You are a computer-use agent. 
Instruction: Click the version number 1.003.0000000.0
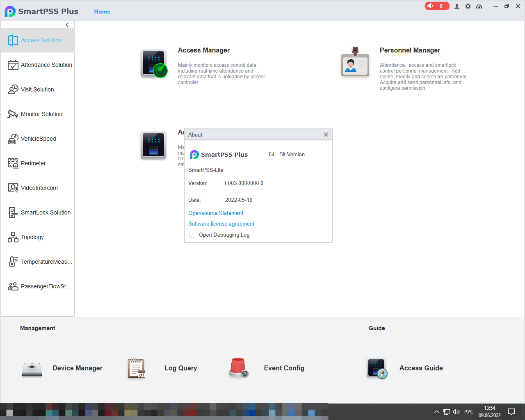click(x=244, y=183)
